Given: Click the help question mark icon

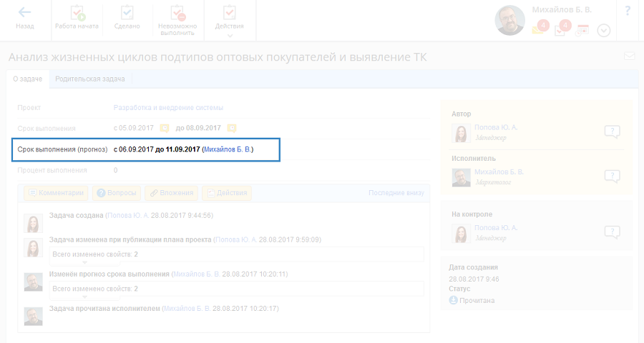Looking at the screenshot, I should [x=628, y=11].
